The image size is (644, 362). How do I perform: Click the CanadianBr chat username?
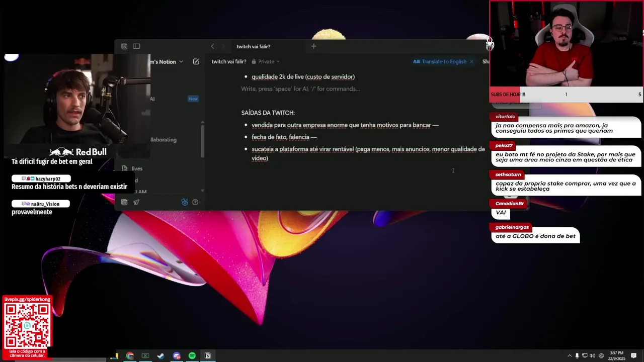510,204
